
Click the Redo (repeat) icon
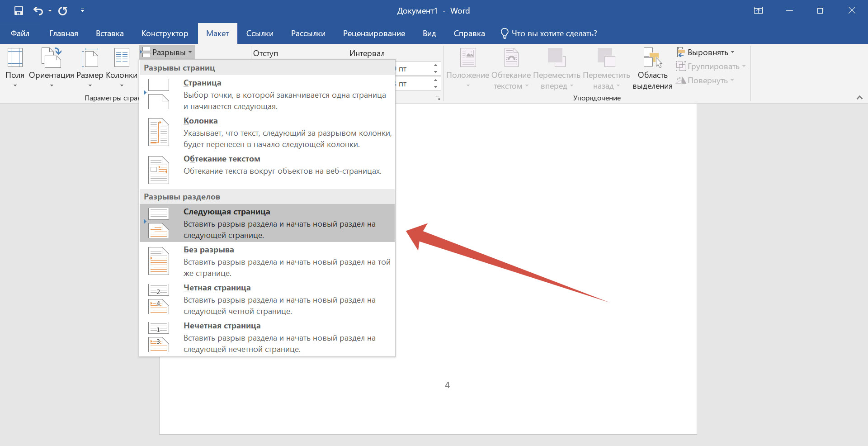click(63, 11)
